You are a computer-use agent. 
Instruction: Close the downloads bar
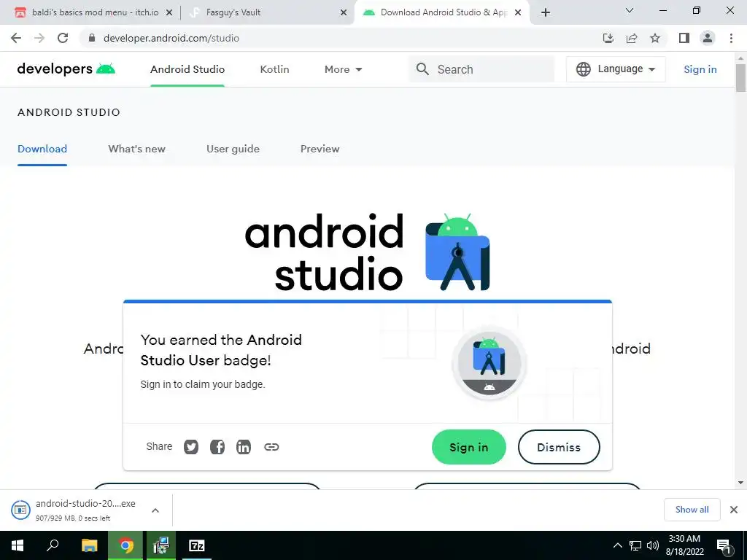coord(734,510)
